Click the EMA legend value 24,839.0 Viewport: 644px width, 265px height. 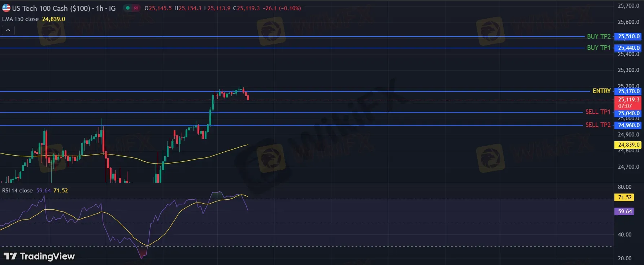(54, 19)
